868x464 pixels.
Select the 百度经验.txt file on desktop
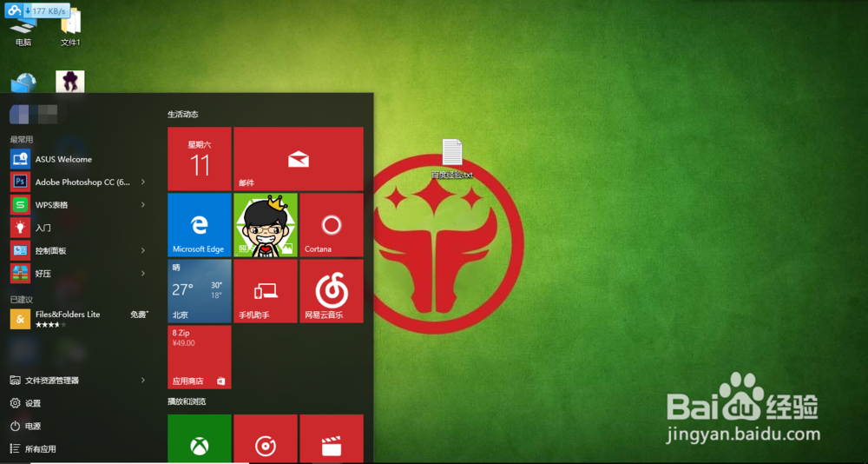click(x=452, y=159)
